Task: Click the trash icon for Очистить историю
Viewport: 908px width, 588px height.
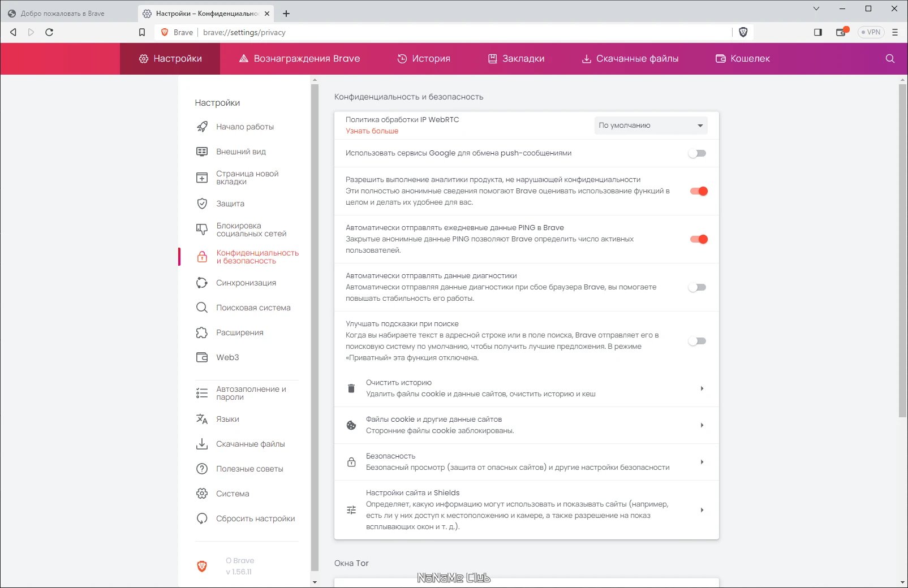Action: coord(351,388)
